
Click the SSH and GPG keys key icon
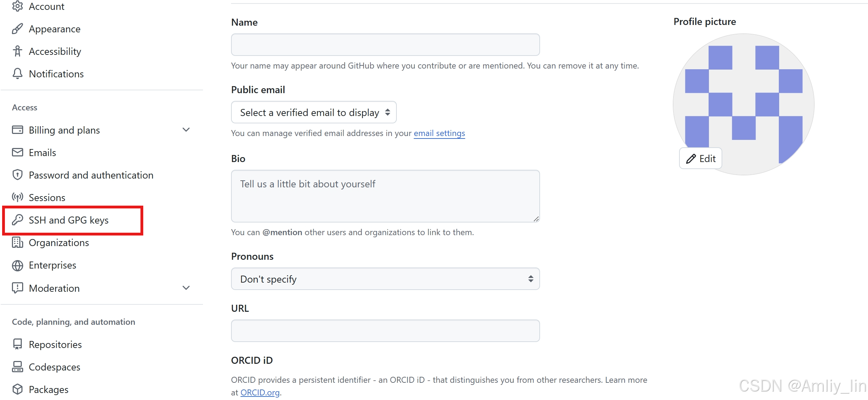17,220
